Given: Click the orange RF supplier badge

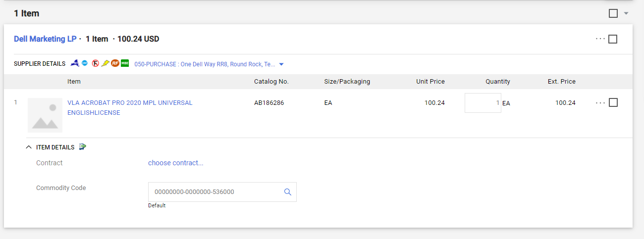Looking at the screenshot, I should pyautogui.click(x=115, y=63).
